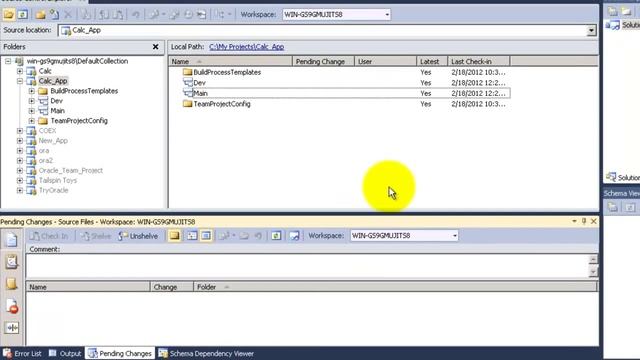Open the Solution tab in right panel
Image resolution: width=640 pixels, height=360 pixels.
(623, 177)
